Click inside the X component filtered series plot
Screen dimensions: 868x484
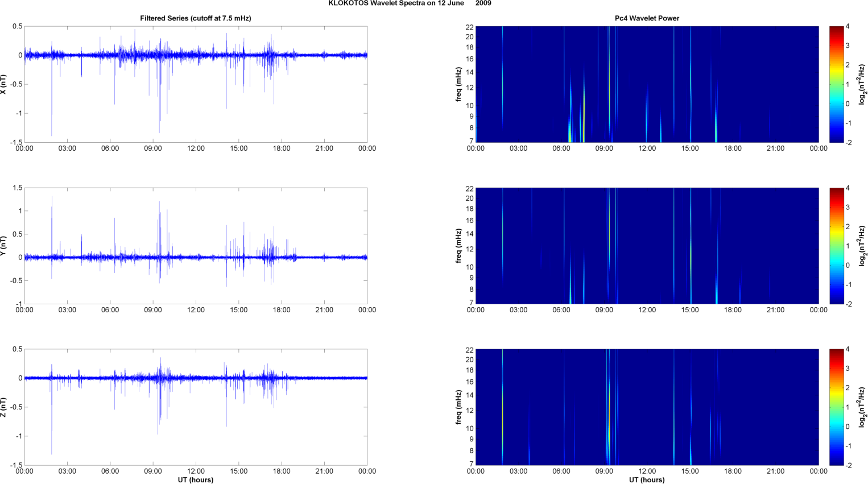tap(196, 84)
